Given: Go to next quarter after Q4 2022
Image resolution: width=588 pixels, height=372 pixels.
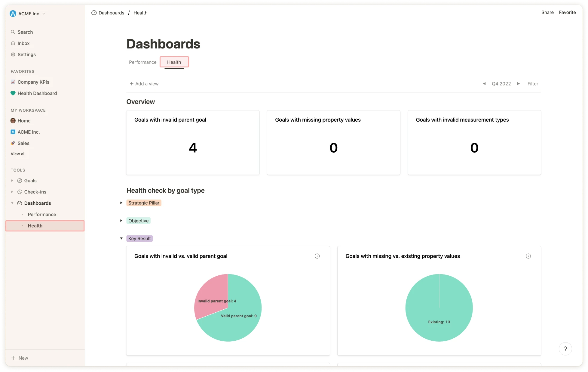Looking at the screenshot, I should click(x=518, y=84).
